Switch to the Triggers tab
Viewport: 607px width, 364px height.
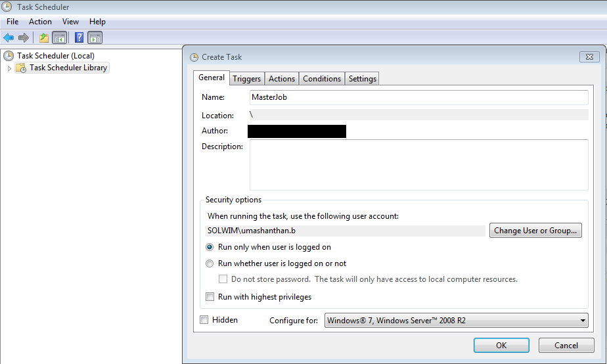coord(246,79)
